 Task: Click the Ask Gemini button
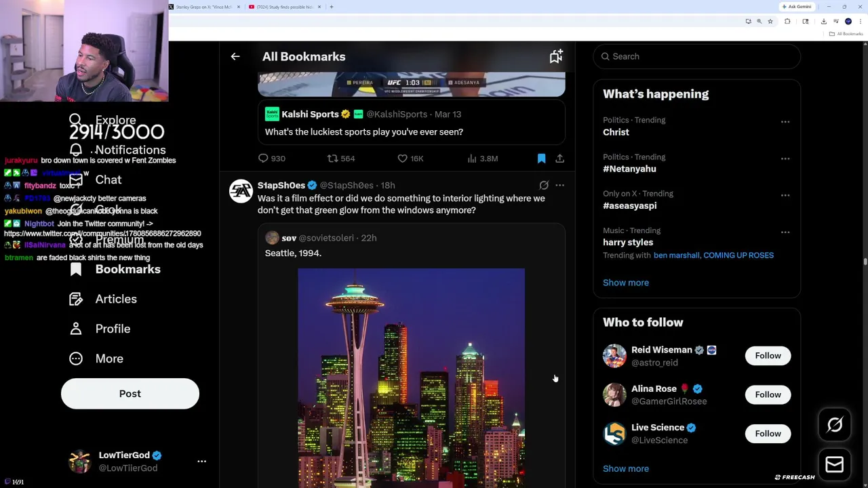[797, 7]
